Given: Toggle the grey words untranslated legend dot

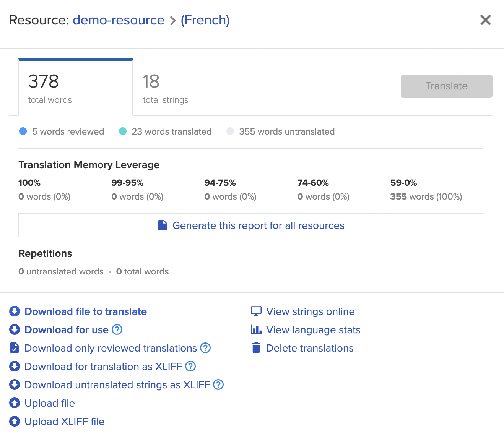Looking at the screenshot, I should pos(230,131).
